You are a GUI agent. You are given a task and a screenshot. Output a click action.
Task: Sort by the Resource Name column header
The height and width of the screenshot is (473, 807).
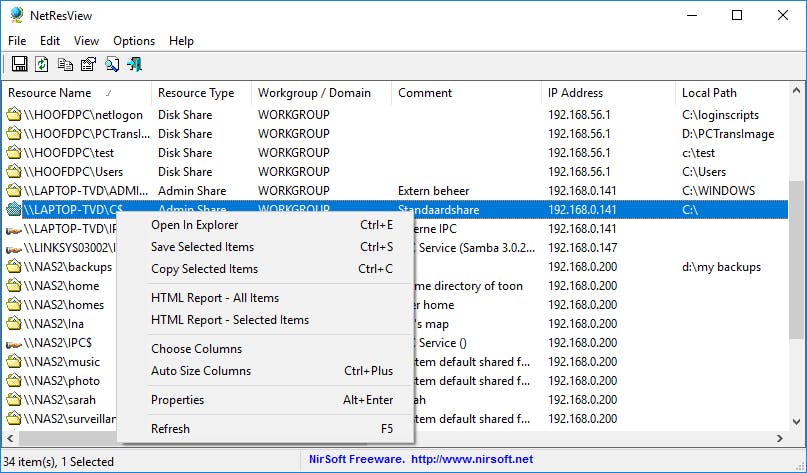click(50, 93)
